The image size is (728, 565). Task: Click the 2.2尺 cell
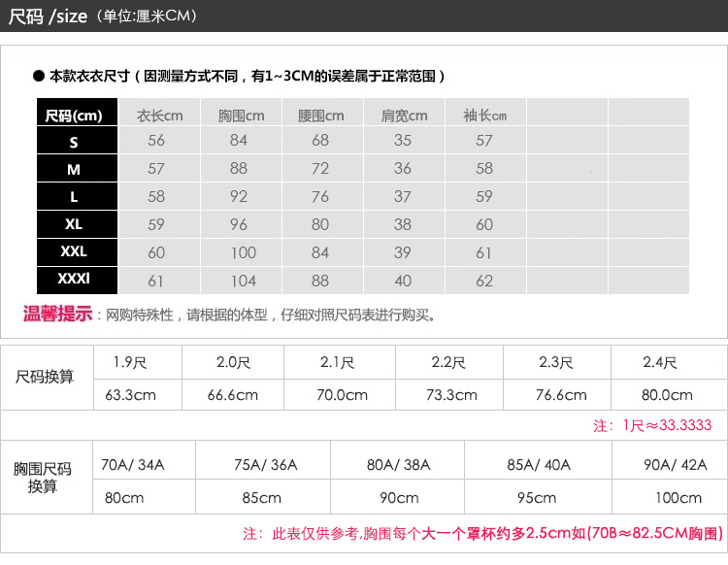448,362
